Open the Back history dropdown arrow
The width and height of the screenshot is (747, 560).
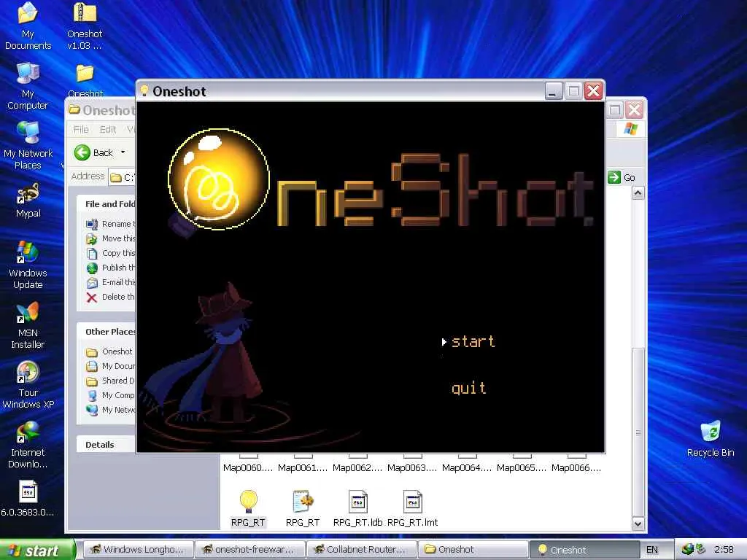point(123,152)
